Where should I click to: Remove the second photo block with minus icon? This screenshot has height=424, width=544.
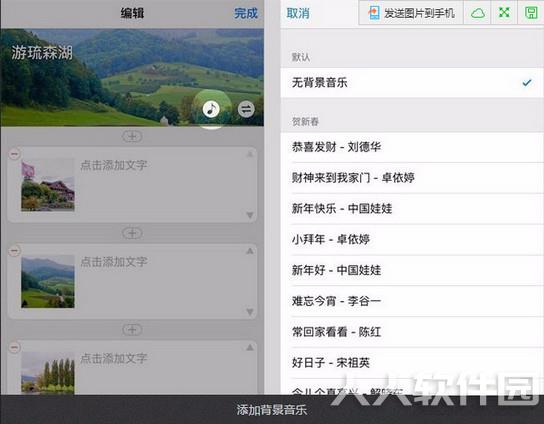coord(14,251)
